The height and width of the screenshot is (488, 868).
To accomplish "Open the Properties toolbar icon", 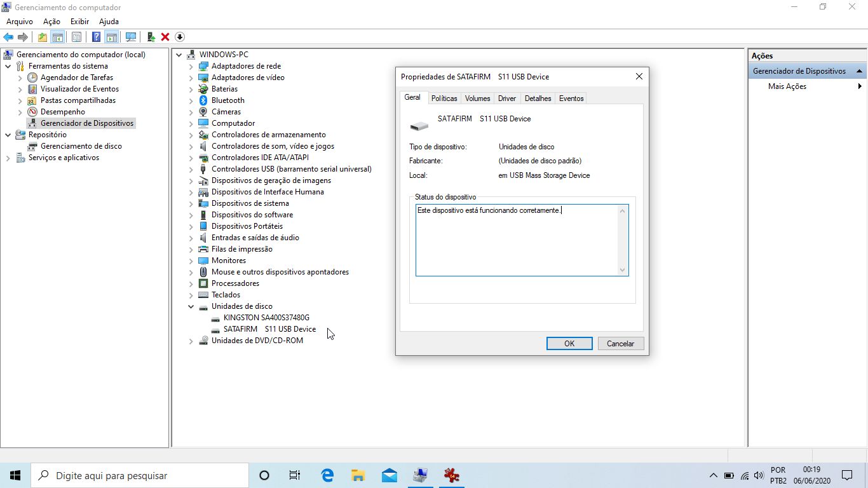I will 76,37.
